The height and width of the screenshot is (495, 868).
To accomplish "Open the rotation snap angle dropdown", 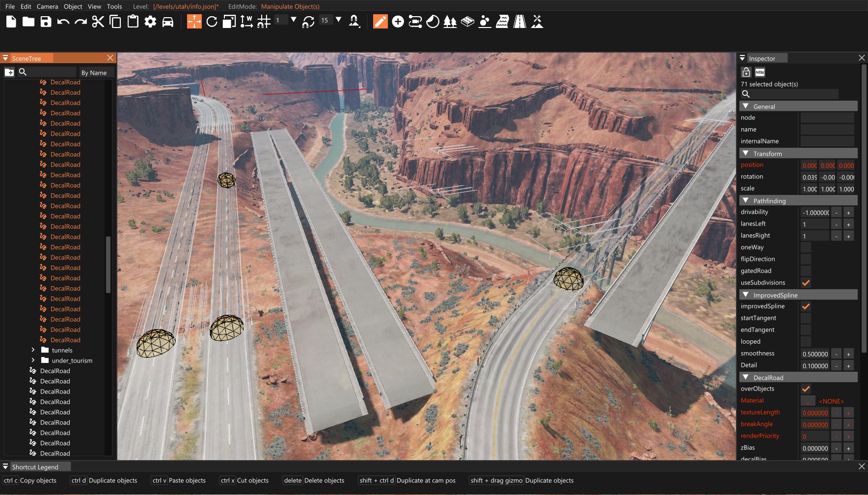I will pyautogui.click(x=338, y=20).
